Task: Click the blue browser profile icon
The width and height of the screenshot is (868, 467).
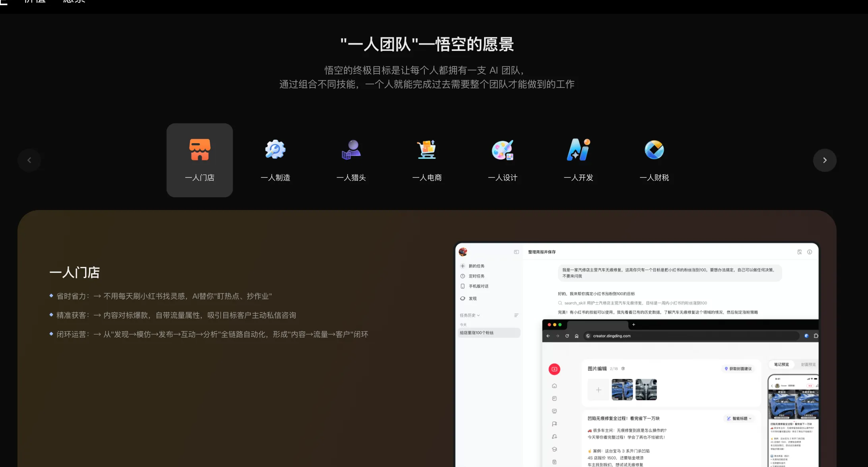Action: 806,336
